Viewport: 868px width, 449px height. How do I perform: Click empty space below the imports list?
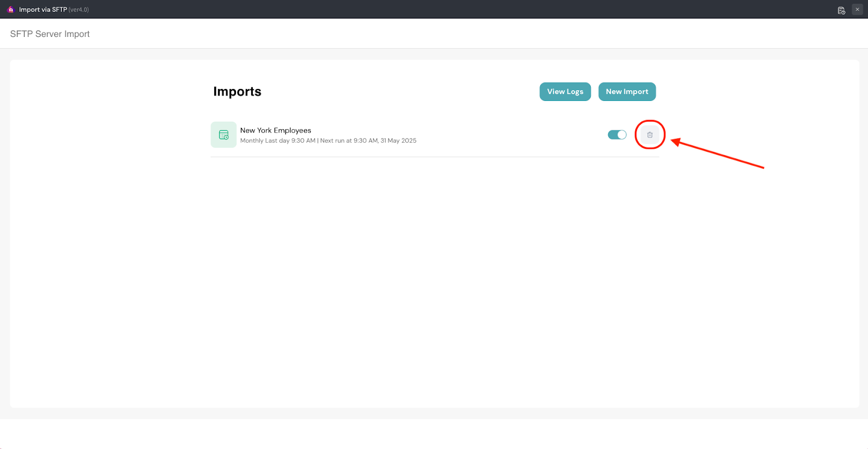click(x=434, y=271)
